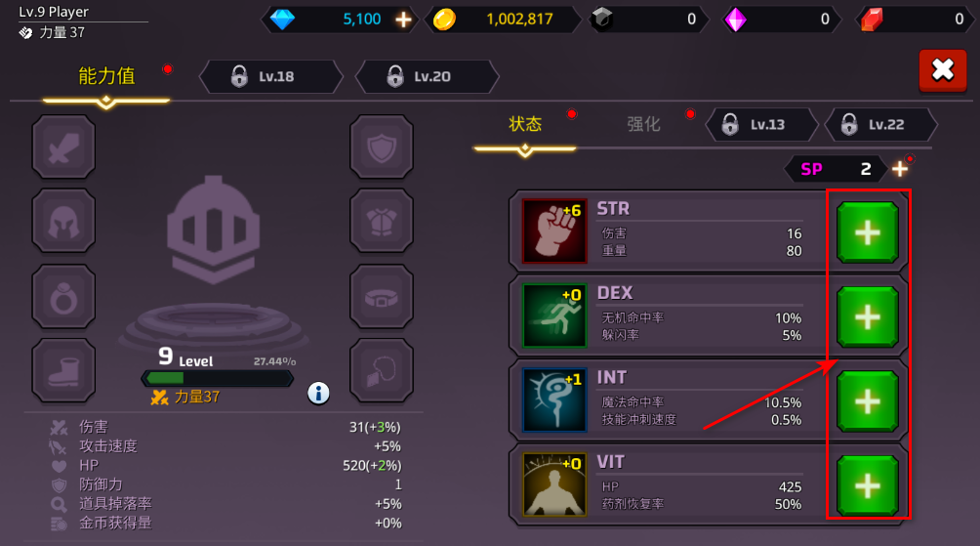
Task: Buy more diamonds with plus button
Action: click(x=403, y=20)
